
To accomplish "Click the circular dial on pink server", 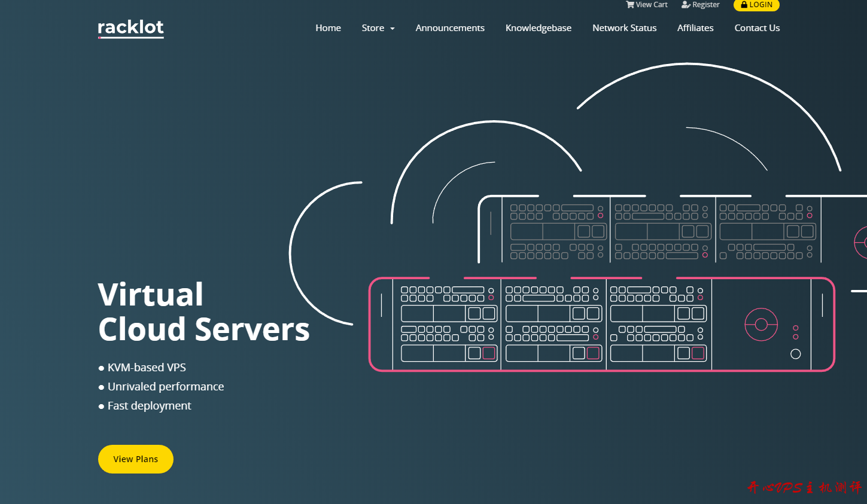I will 760,325.
